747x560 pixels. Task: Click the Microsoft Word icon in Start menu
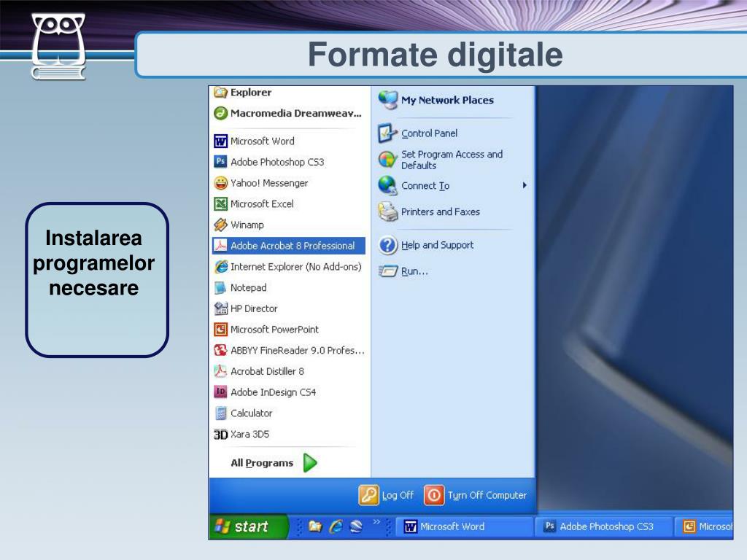point(220,141)
